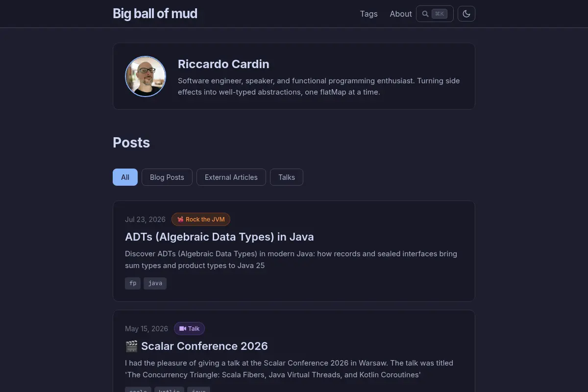Open the search box with magnifier icon
The image size is (588, 392).
(x=435, y=14)
